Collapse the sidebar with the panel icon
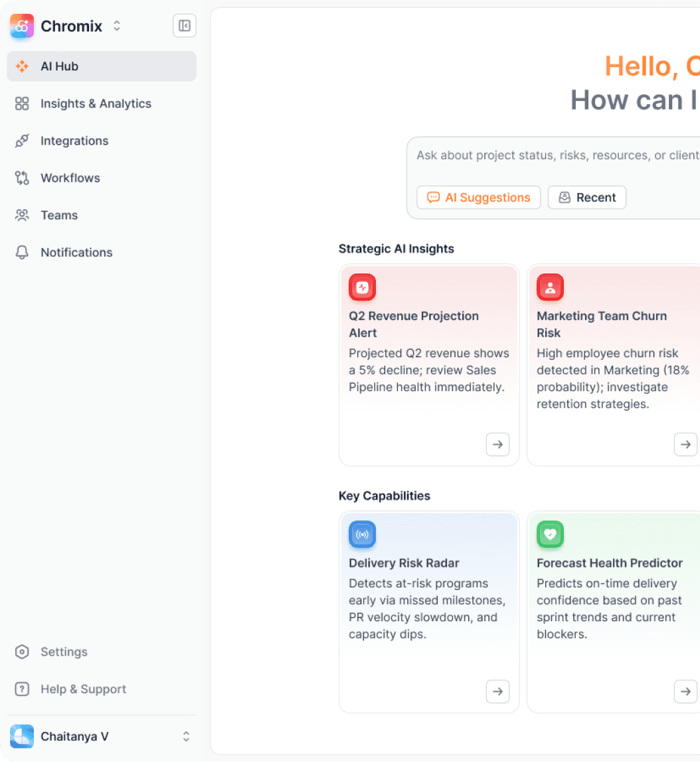The height and width of the screenshot is (762, 700). [184, 26]
